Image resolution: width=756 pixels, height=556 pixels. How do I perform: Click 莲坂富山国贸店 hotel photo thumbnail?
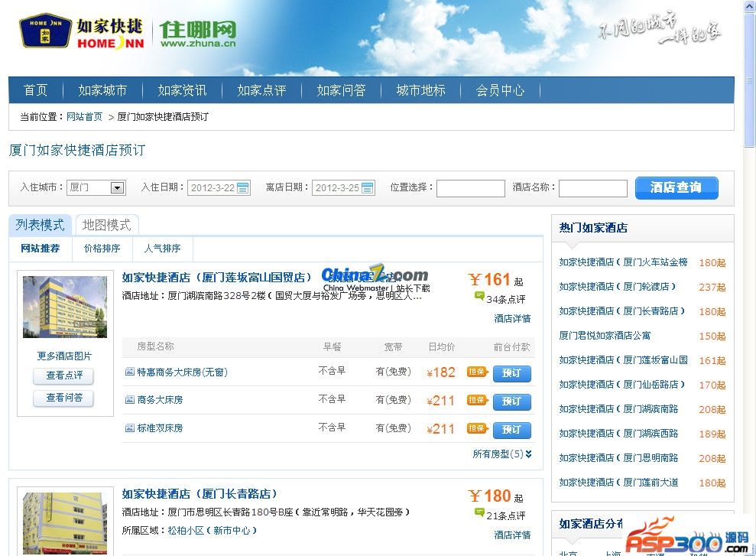click(65, 307)
